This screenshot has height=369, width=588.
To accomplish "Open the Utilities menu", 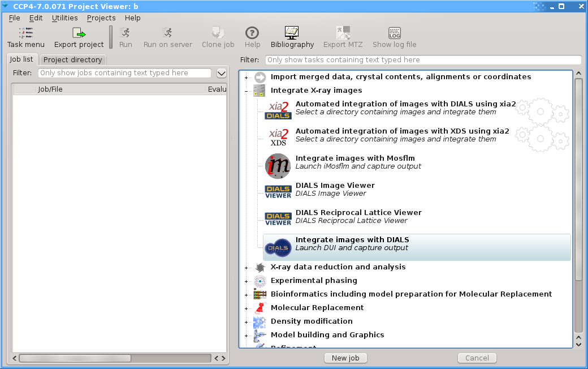I will click(65, 18).
